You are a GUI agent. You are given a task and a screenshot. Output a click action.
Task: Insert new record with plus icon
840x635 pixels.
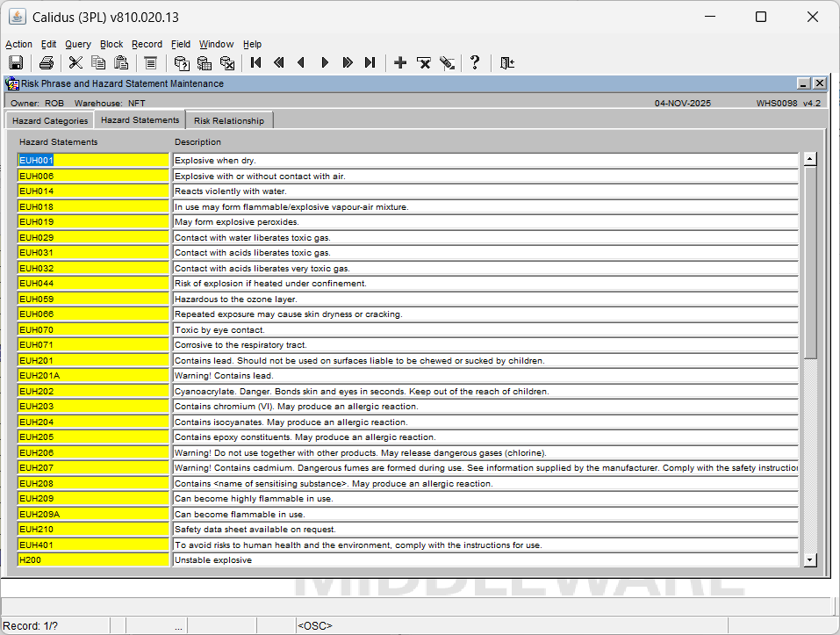click(400, 62)
